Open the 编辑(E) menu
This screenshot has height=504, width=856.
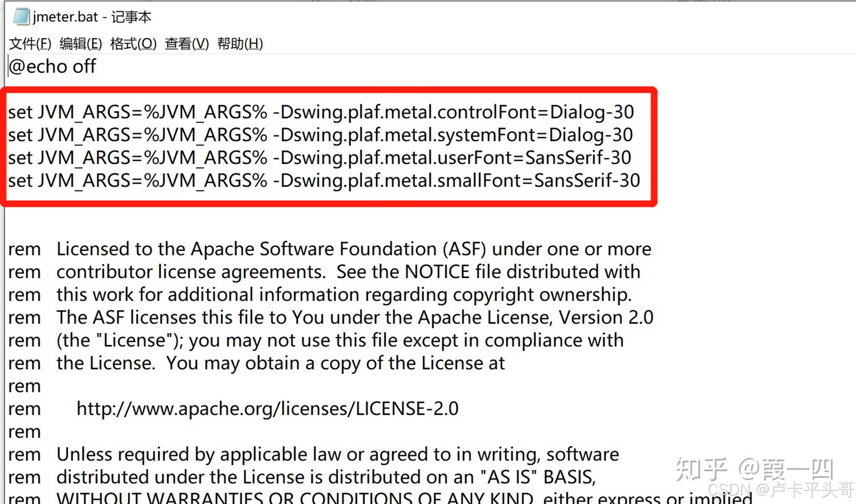click(x=81, y=44)
